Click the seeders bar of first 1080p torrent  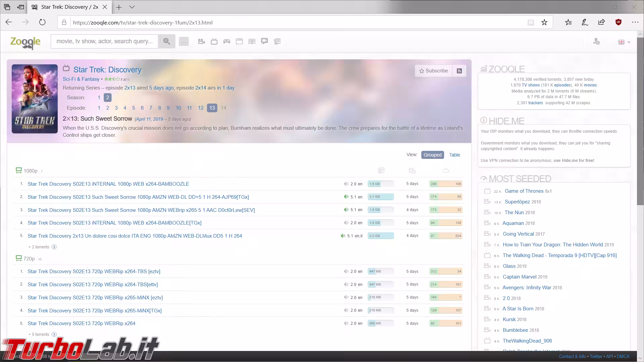[x=446, y=184]
